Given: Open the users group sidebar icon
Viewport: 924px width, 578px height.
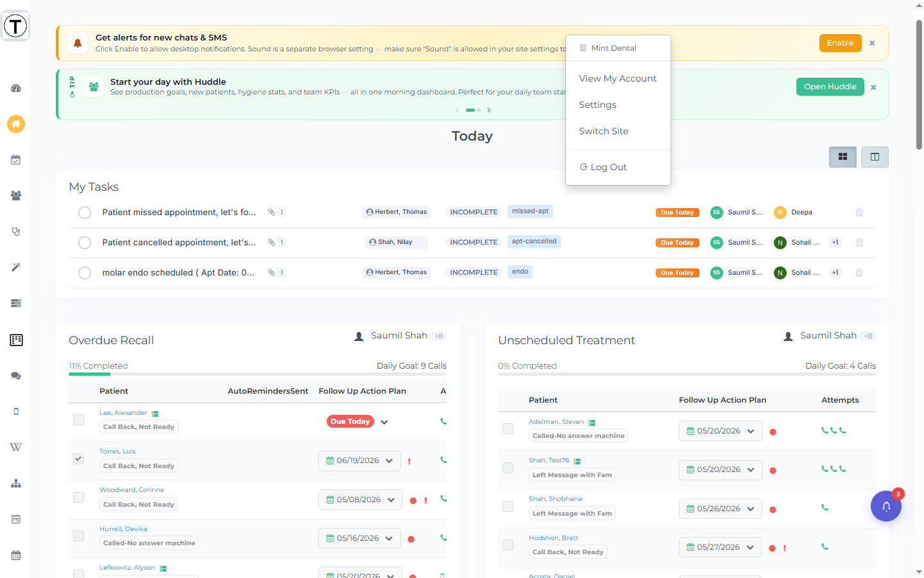Looking at the screenshot, I should coord(16,196).
